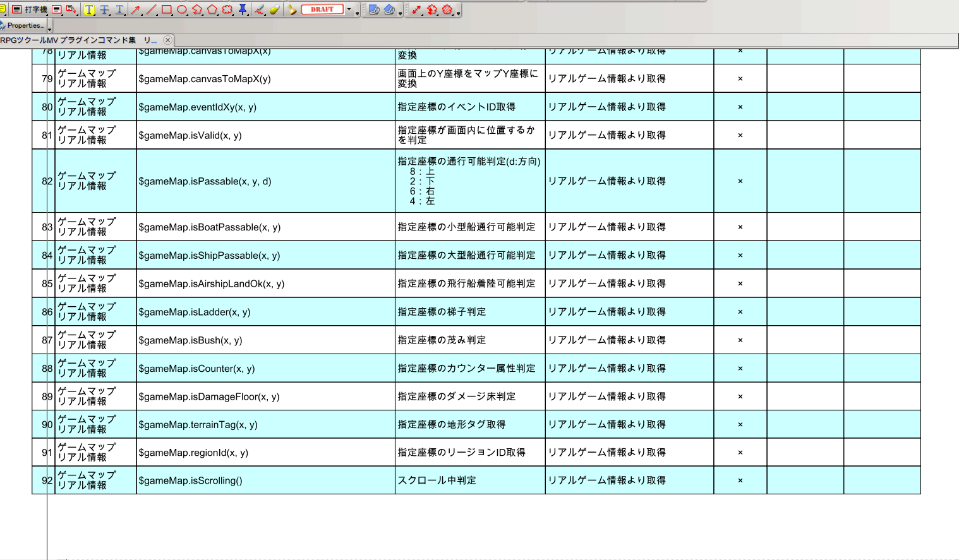The image size is (959, 560).
Task: Select the Stamp tool icon
Action: (292, 9)
